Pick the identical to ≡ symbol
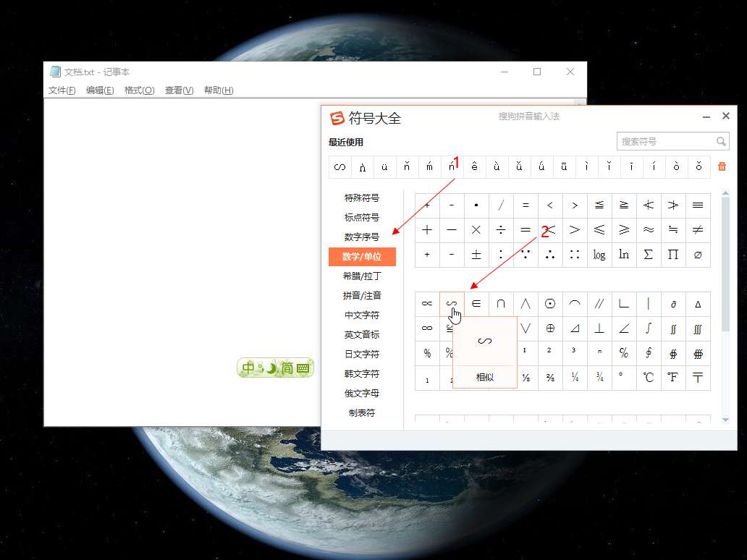 (698, 205)
